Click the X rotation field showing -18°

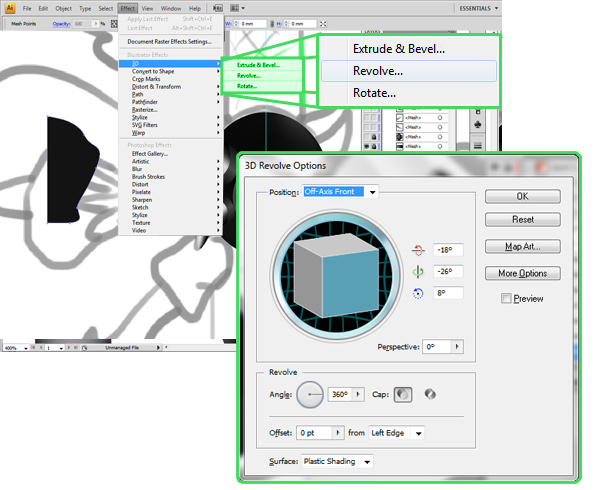pos(448,250)
